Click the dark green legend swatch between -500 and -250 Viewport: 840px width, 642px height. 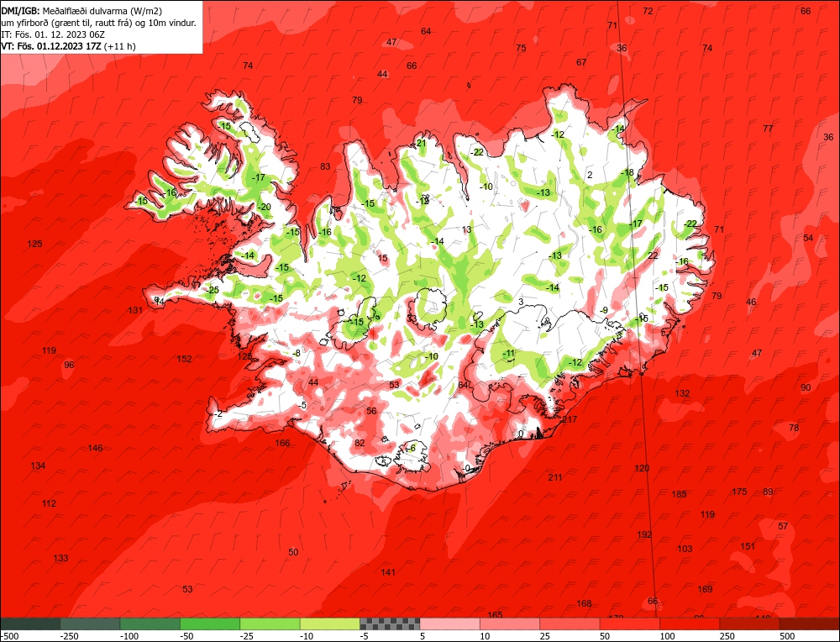(30, 624)
